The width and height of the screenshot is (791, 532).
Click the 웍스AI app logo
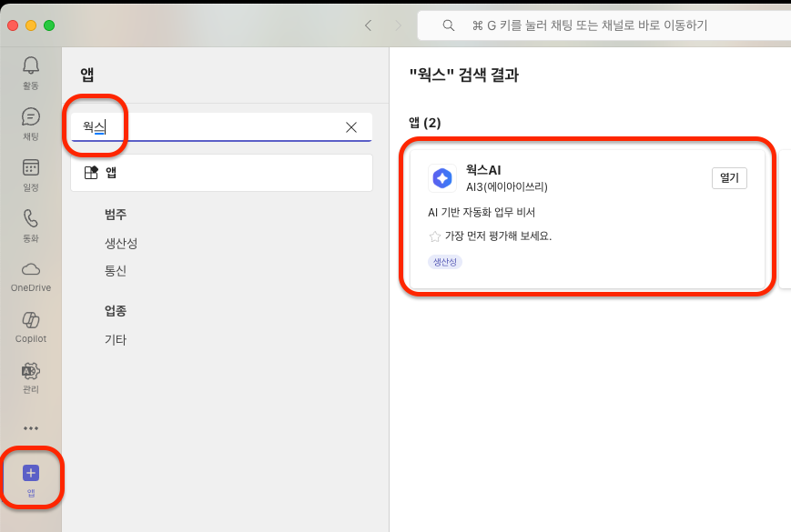pyautogui.click(x=442, y=178)
